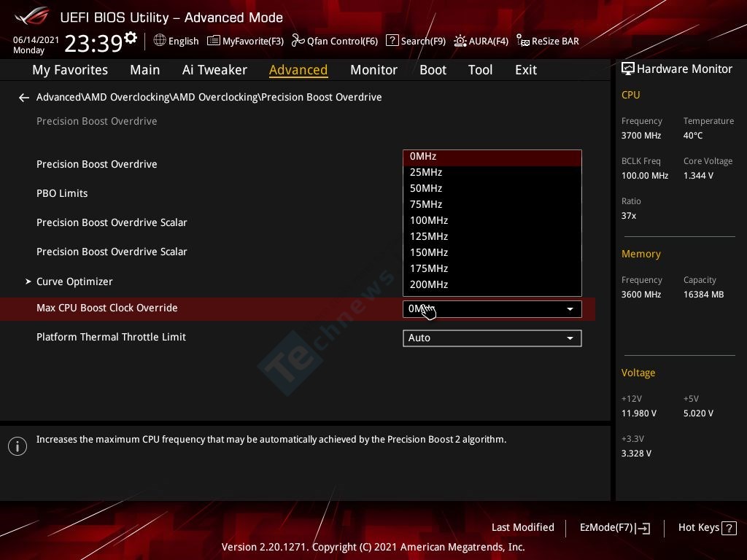Viewport: 747px width, 560px height.
Task: Click the Max CPU Boost Clock Override label
Action: pos(107,308)
